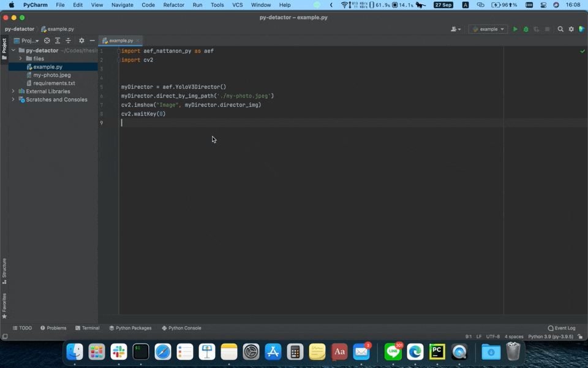The width and height of the screenshot is (588, 368).
Task: Open Project panel options gear
Action: (x=81, y=40)
